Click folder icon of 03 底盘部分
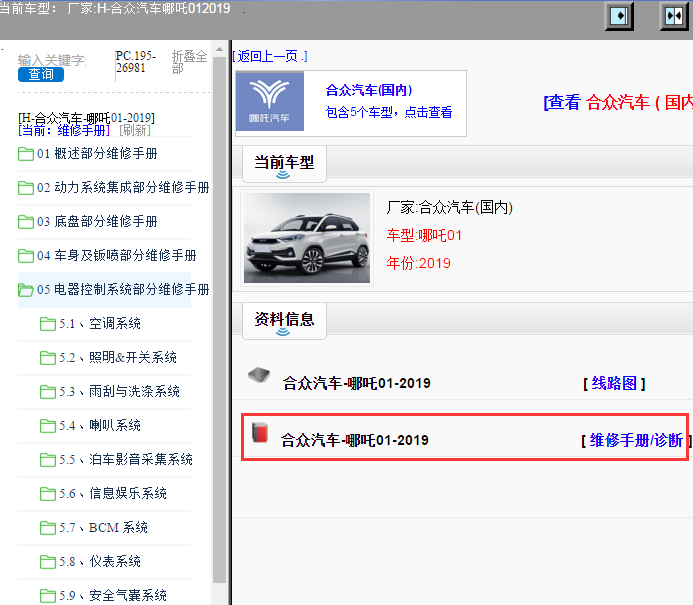 (x=26, y=222)
